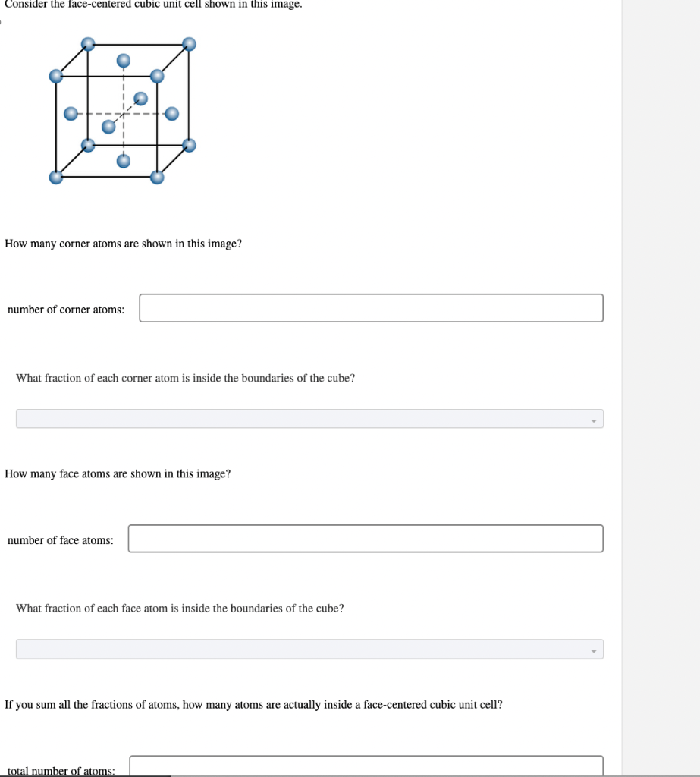Click the corner atom fraction question text

[184, 378]
